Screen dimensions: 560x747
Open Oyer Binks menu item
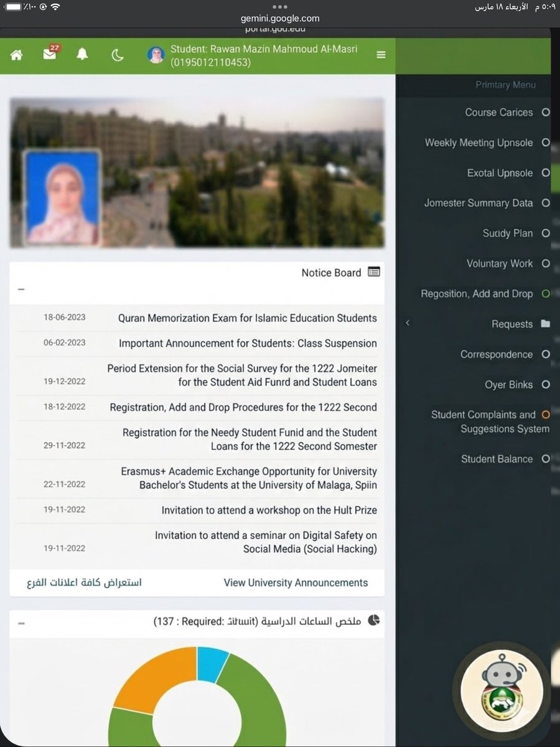[509, 385]
